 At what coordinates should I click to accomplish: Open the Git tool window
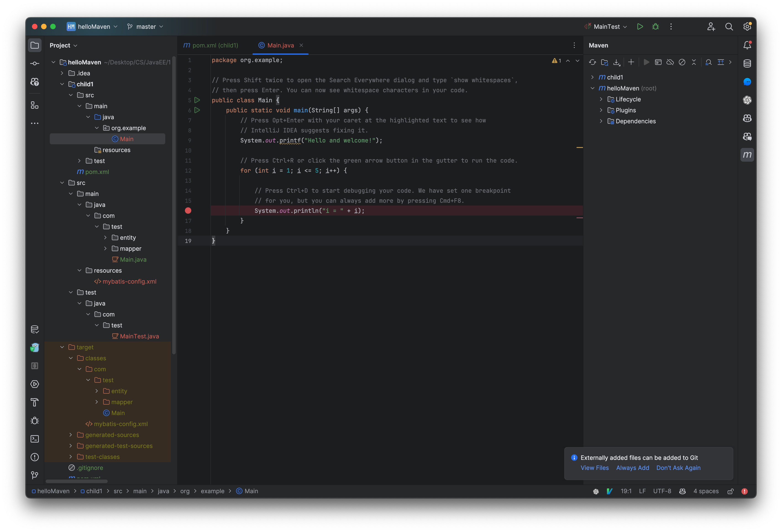pyautogui.click(x=35, y=475)
